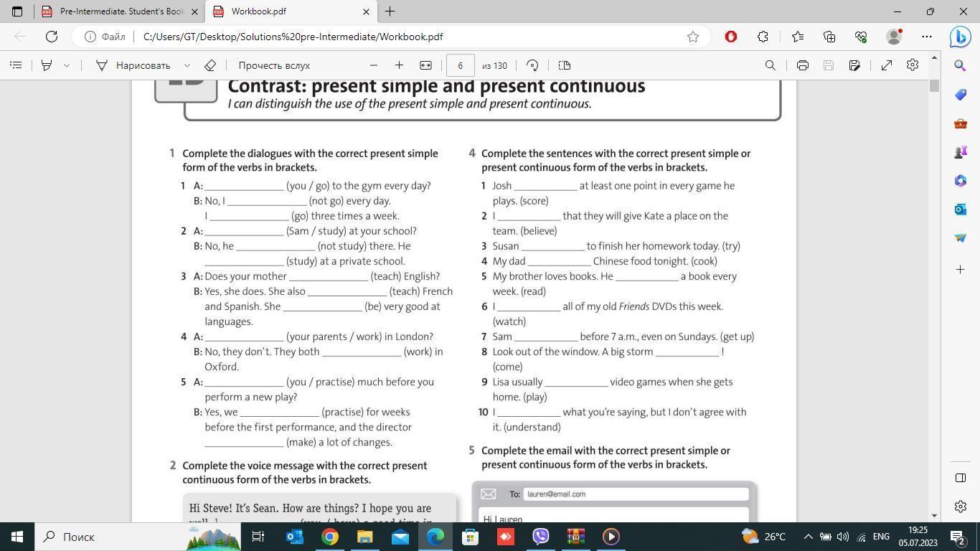Open Viber from the taskbar
This screenshot has width=980, height=551.
tap(541, 537)
